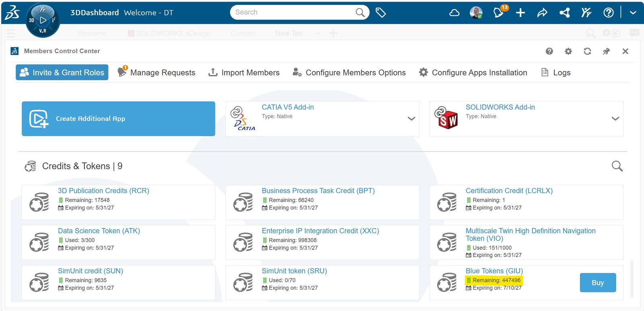
Task: Add a new dashboard tab plus
Action: coord(333,33)
